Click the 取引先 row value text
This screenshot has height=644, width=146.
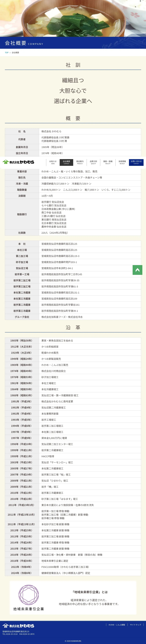pyautogui.click(x=72, y=178)
